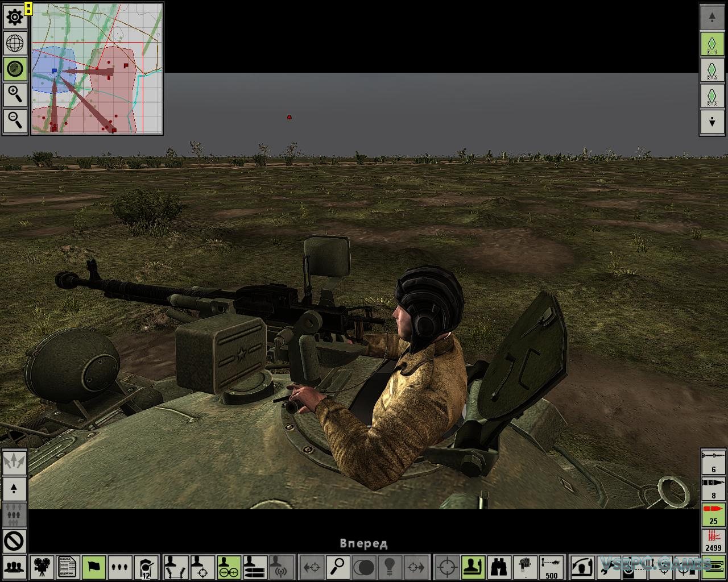
Task: Zoom in the minimap
Action: coord(15,94)
